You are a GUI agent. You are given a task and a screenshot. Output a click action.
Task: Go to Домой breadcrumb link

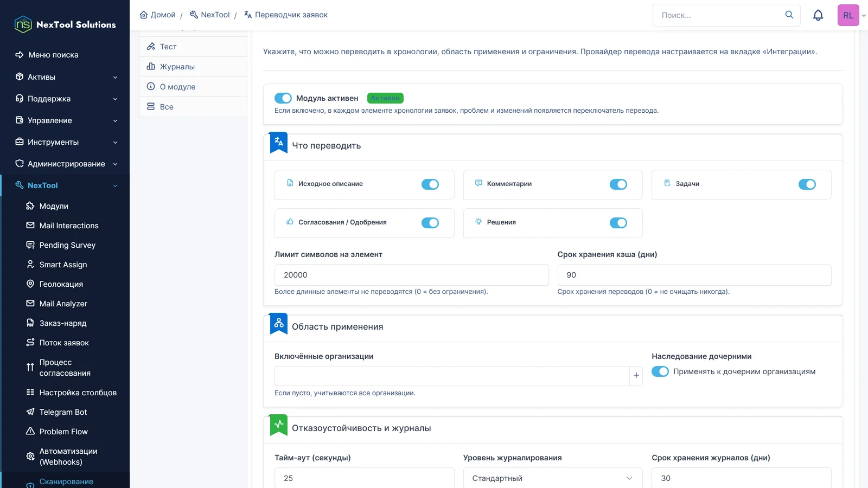coord(158,15)
